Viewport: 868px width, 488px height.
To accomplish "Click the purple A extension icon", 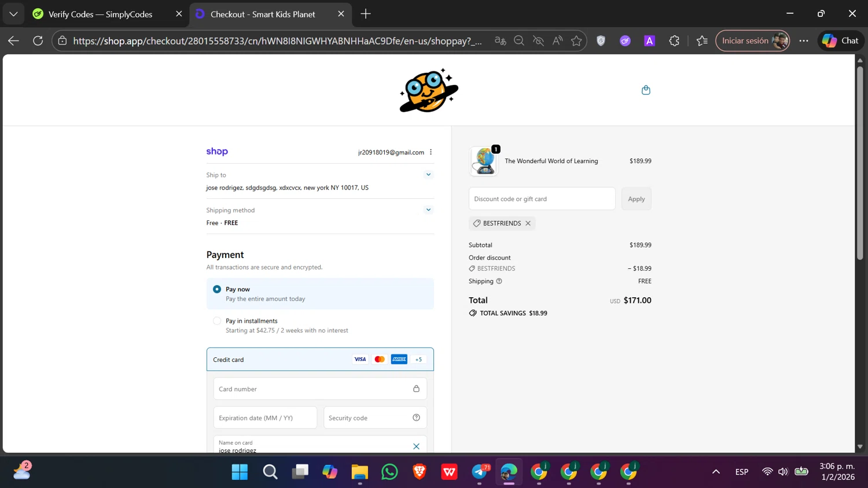I will pyautogui.click(x=649, y=40).
